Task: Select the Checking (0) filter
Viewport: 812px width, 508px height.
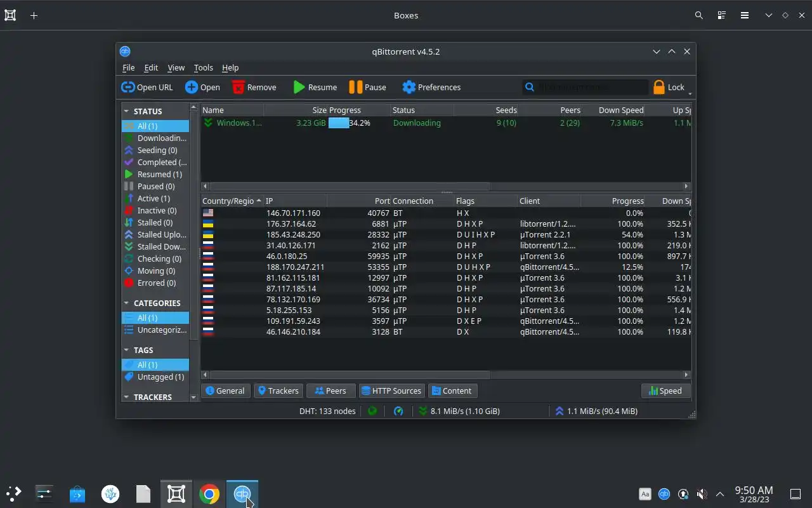Action: [155, 258]
